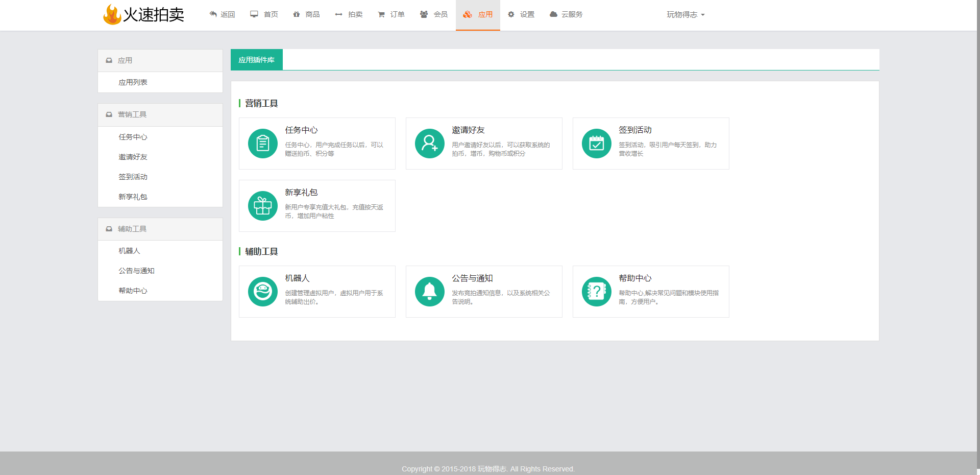Click the 火速拍卖 brand name text
The height and width of the screenshot is (475, 980).
pos(154,15)
